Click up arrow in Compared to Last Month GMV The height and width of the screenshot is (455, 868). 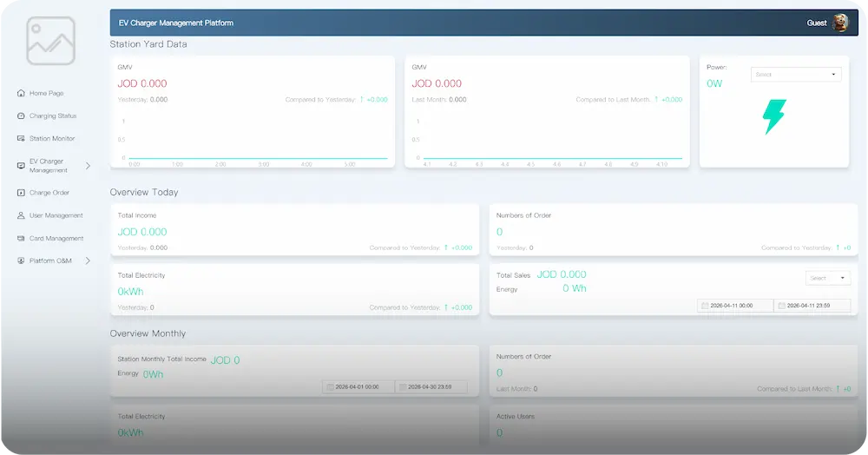(656, 100)
